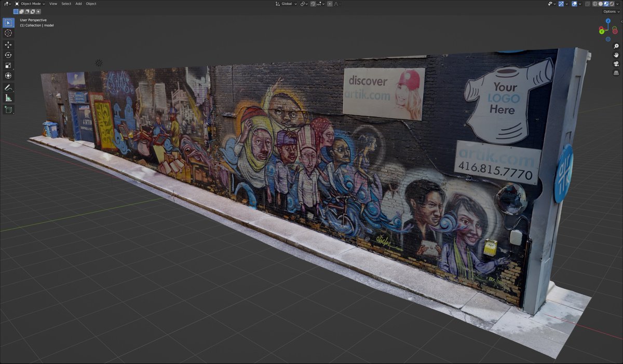Image resolution: width=623 pixels, height=364 pixels.
Task: Open the Select menu
Action: [x=66, y=4]
